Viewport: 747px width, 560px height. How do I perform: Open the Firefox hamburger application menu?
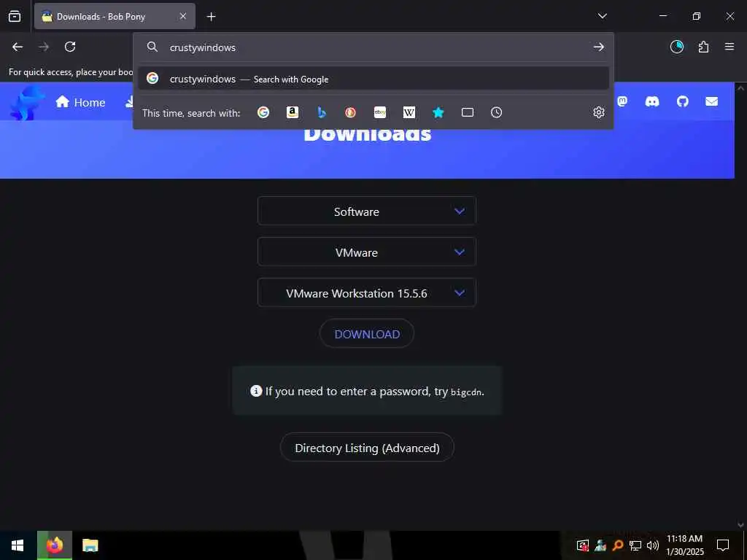coord(729,47)
